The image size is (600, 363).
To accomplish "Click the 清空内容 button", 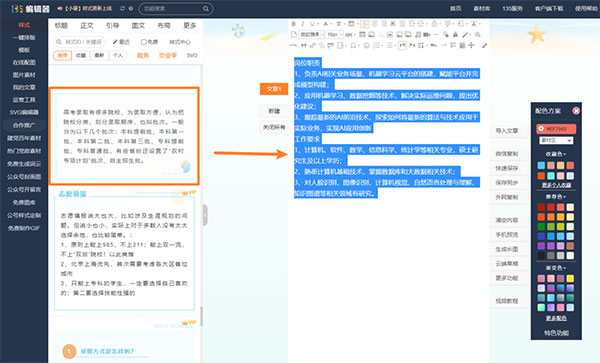I will pyautogui.click(x=507, y=220).
